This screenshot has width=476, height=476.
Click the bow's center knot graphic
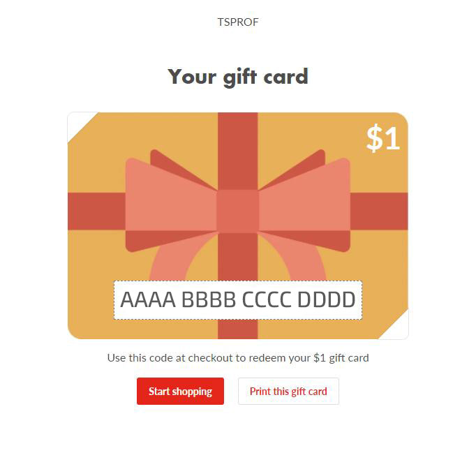coord(238,211)
